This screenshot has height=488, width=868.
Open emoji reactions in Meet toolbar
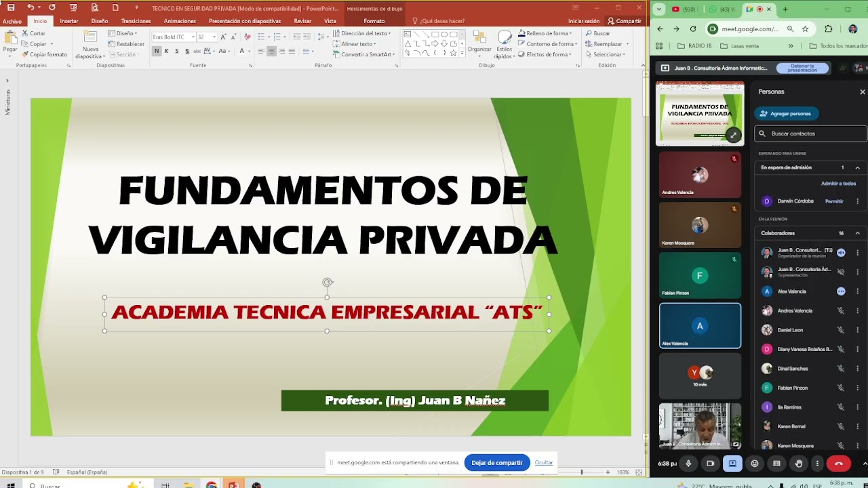click(x=755, y=464)
